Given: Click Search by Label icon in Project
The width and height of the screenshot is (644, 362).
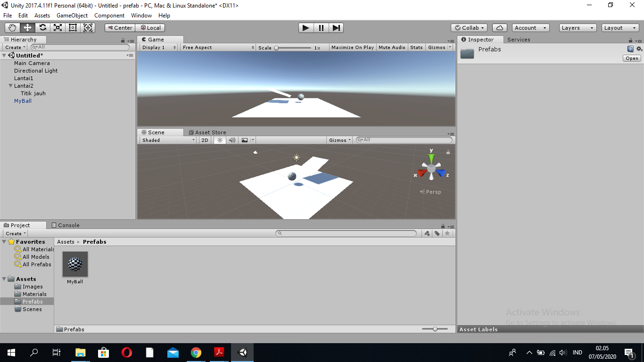Looking at the screenshot, I should (x=437, y=233).
